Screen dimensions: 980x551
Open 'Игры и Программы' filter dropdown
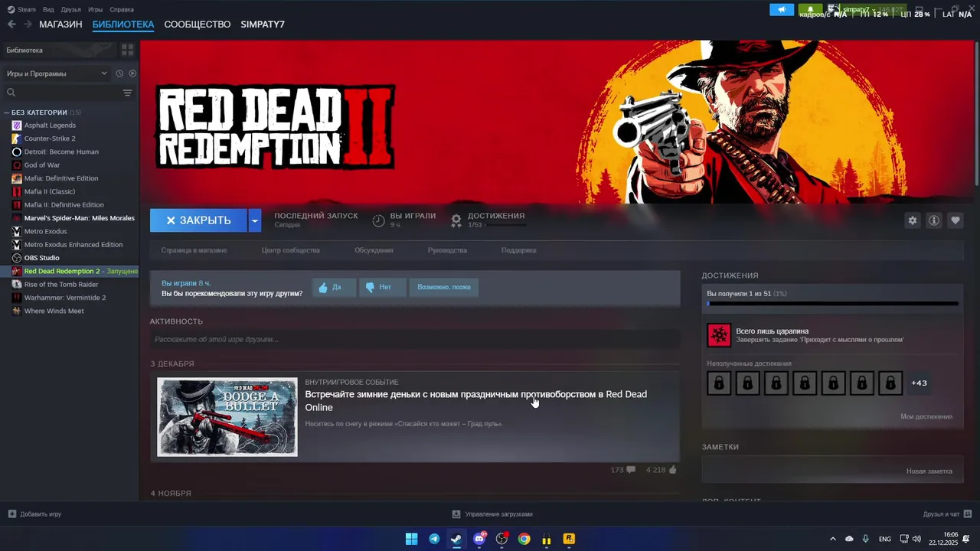tap(57, 73)
